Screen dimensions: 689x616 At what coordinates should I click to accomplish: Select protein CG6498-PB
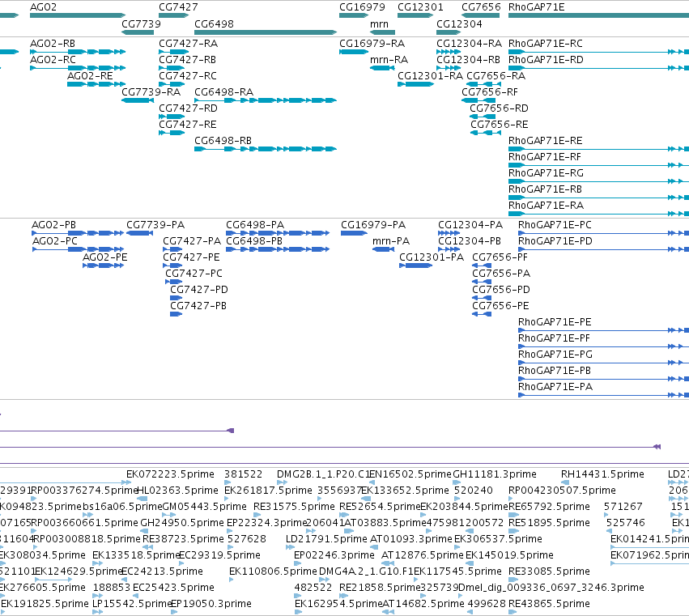point(254,241)
